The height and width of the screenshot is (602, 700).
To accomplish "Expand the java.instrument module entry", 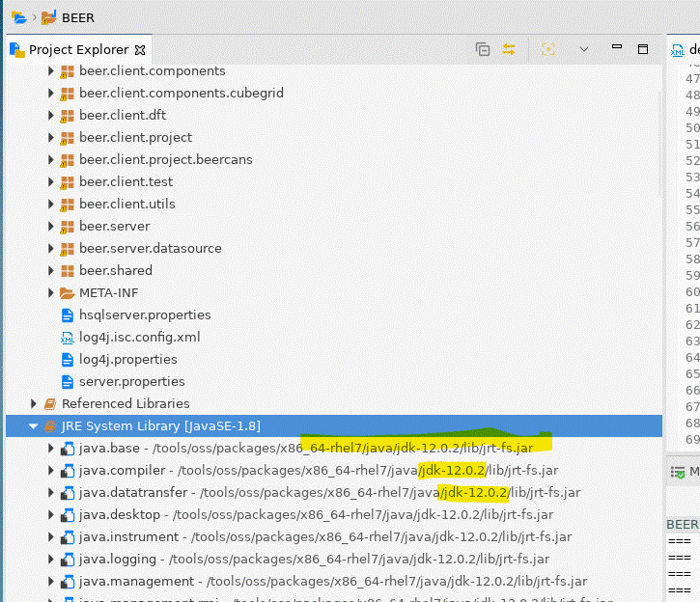I will pos(50,537).
